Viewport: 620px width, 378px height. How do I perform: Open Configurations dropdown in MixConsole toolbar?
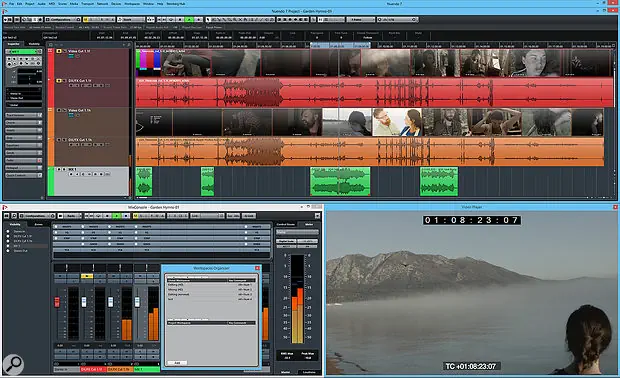pyautogui.click(x=37, y=216)
